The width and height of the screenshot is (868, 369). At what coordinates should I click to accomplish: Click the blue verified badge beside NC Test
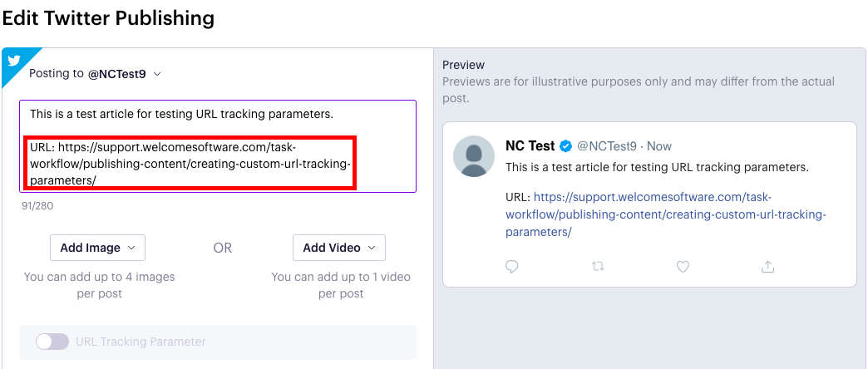pos(565,146)
